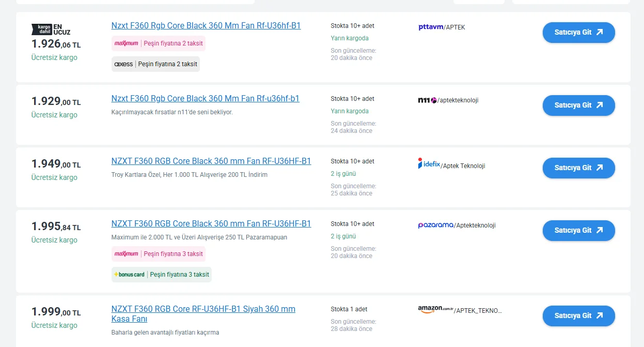Click 'Yarın kargoda' in pttavm row

coord(350,38)
